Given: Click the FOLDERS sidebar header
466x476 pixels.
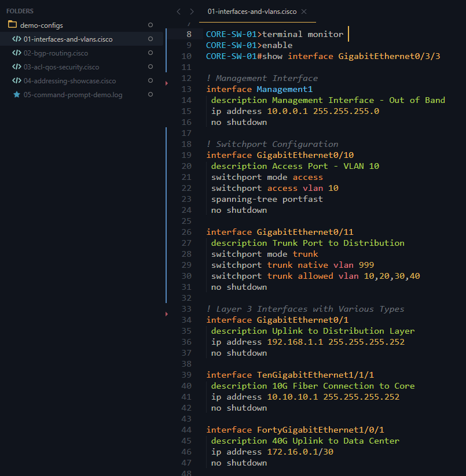Looking at the screenshot, I should 20,11.
